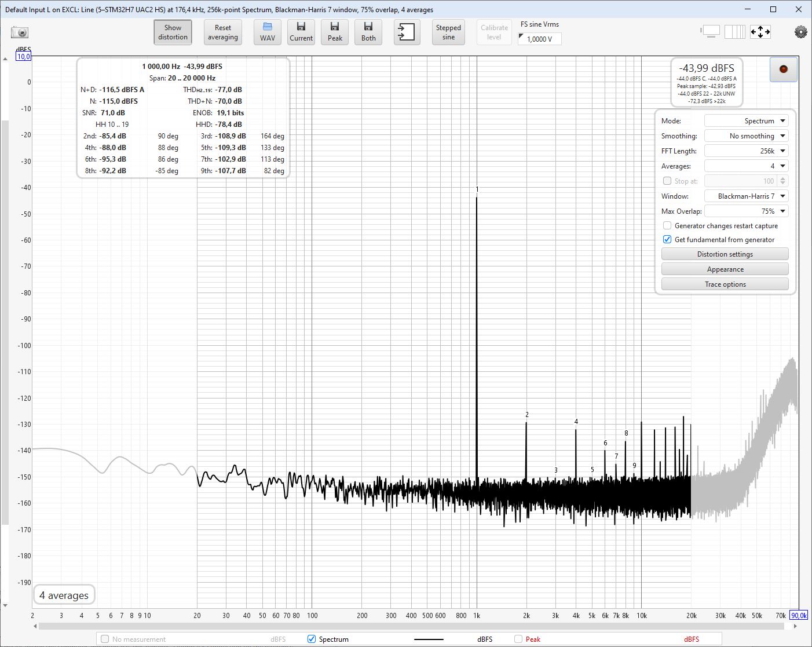Click the 90,0k frequency axis limit box
The image size is (812, 647).
pos(799,616)
